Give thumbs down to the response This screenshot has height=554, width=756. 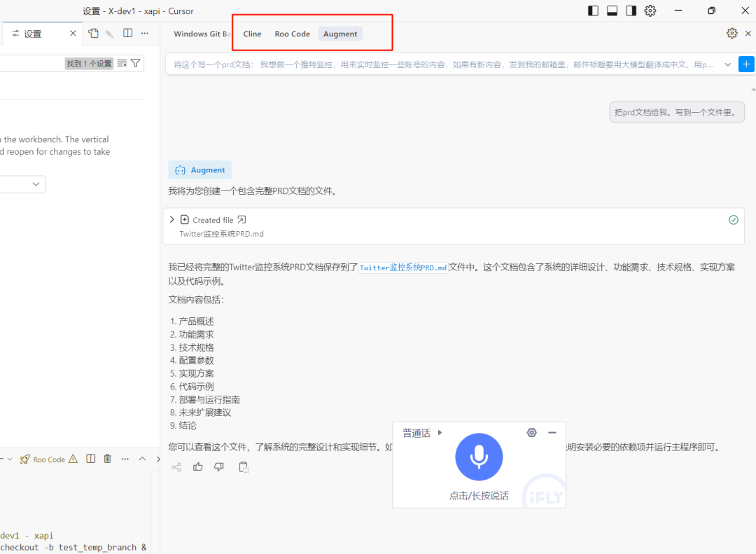(219, 466)
